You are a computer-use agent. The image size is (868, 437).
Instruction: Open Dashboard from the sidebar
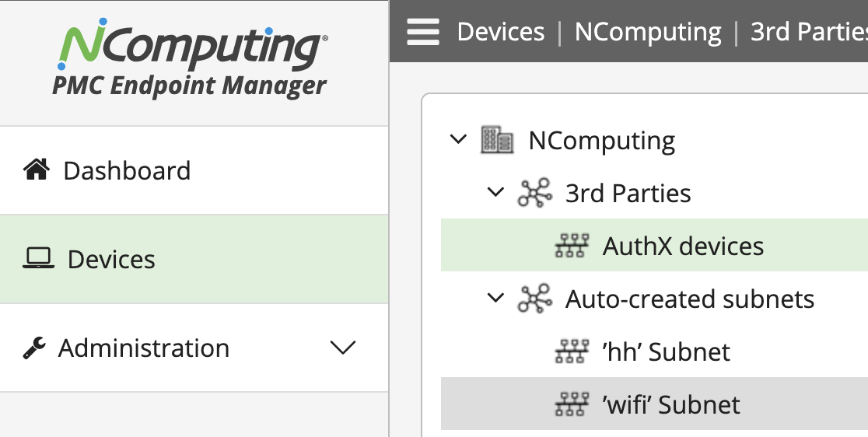coord(194,170)
